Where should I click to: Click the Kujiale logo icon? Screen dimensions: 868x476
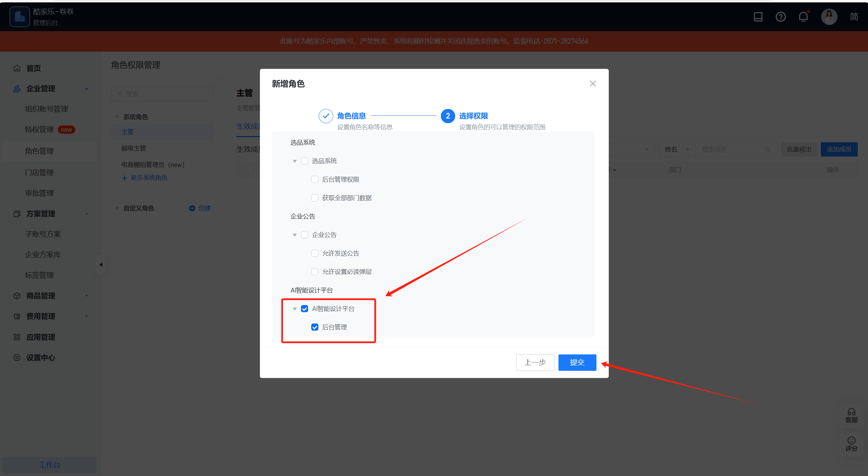pyautogui.click(x=20, y=17)
